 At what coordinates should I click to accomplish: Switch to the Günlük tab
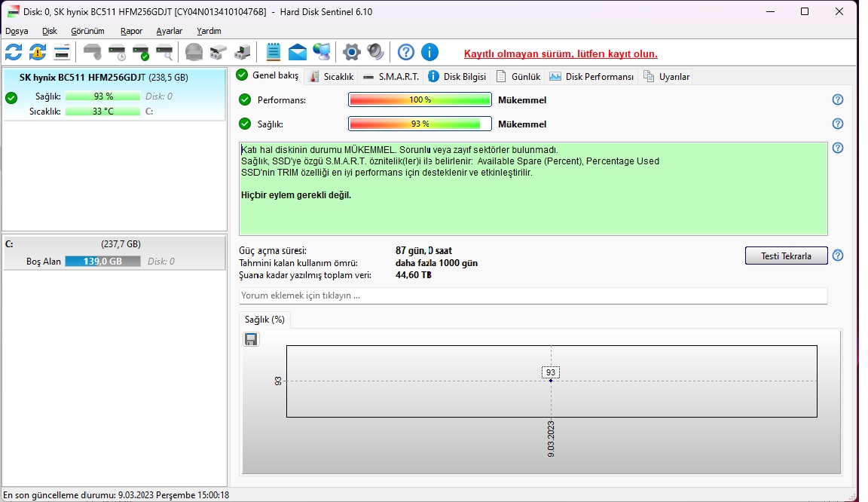[518, 76]
